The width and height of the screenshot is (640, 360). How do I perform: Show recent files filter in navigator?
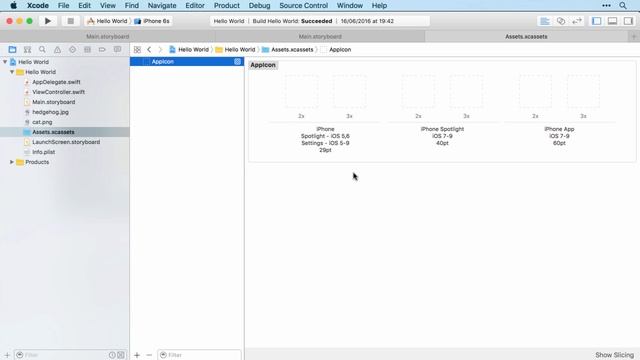pos(112,355)
